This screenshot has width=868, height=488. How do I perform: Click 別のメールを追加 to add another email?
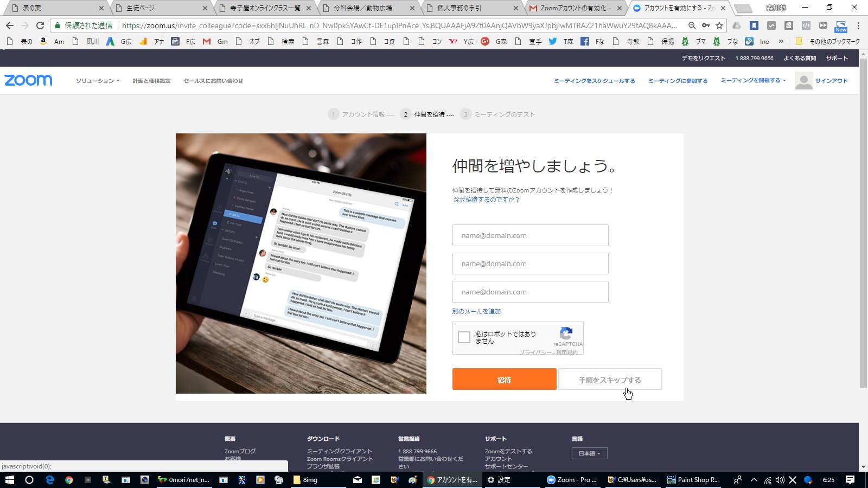click(x=476, y=311)
